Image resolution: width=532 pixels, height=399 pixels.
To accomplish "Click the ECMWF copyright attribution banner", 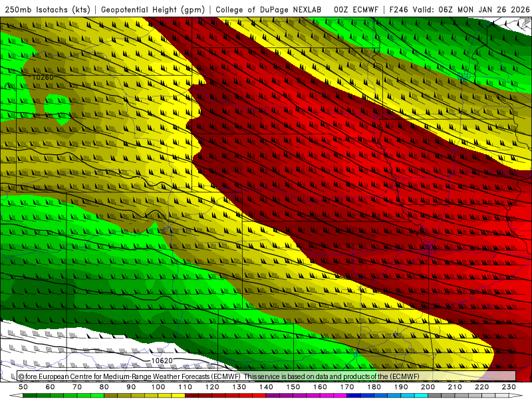I will click(267, 376).
